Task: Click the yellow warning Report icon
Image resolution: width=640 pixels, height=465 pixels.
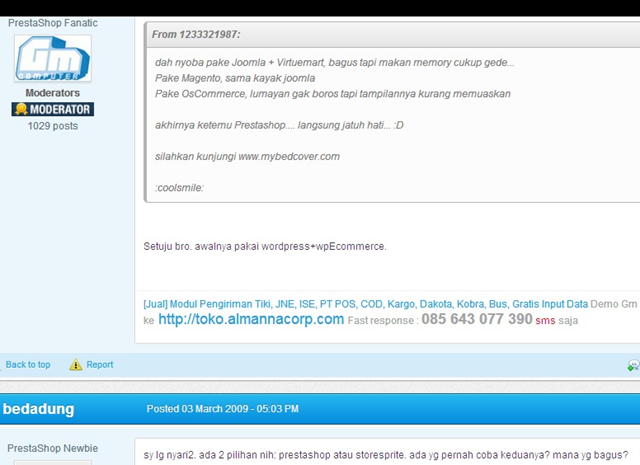Action: (x=76, y=365)
